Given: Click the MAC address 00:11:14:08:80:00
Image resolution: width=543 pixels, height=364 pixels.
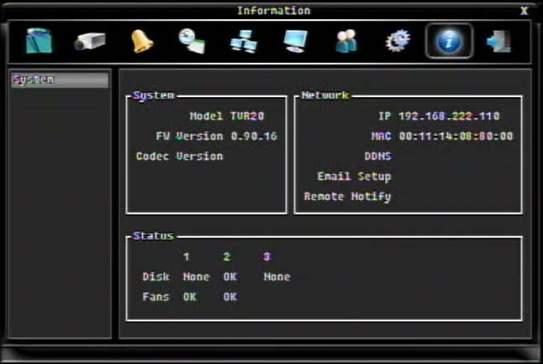Looking at the screenshot, I should click(x=456, y=136).
